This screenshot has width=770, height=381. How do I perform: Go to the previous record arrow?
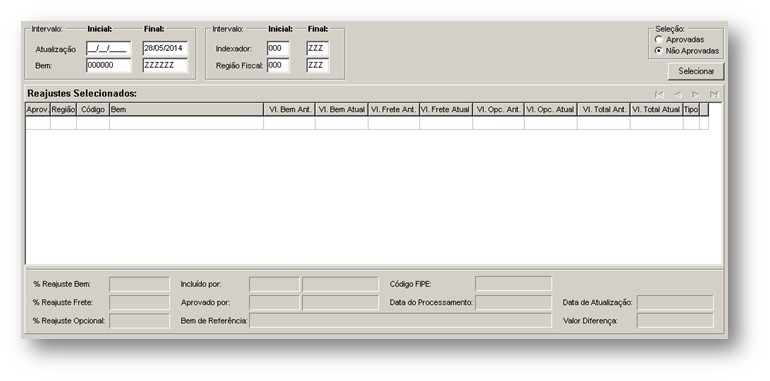678,94
